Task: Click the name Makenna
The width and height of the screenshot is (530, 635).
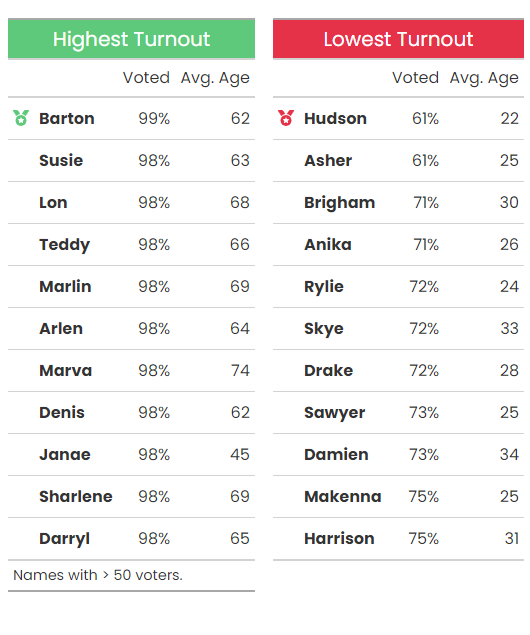Action: (343, 496)
